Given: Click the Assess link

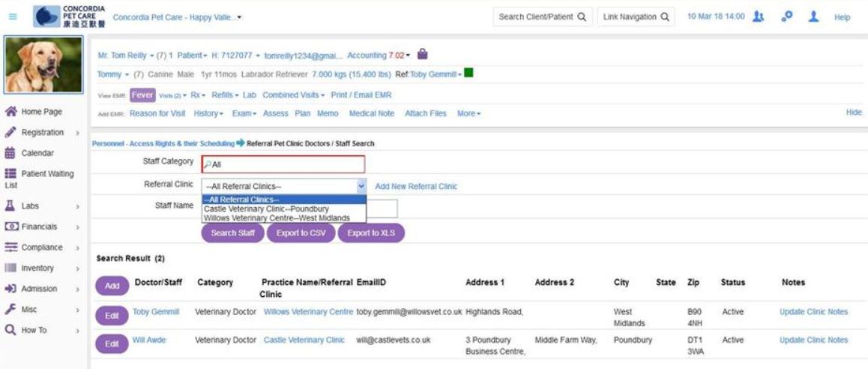Looking at the screenshot, I should coord(276,113).
